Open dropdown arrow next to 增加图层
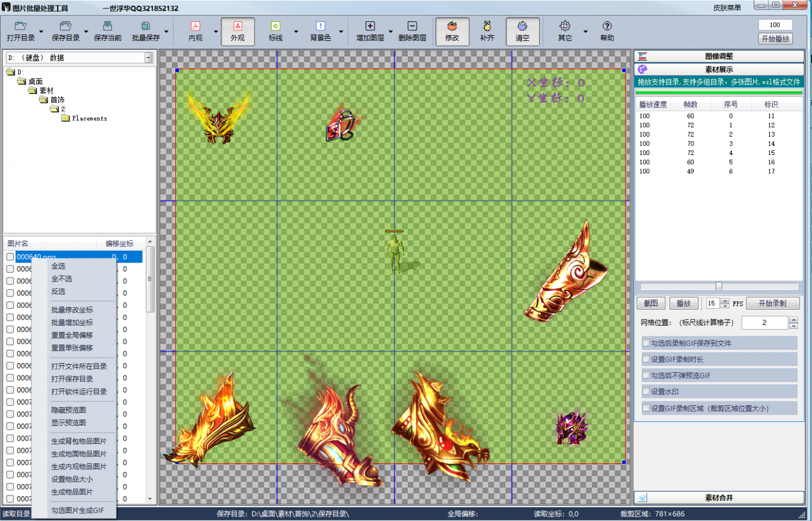812x521 pixels. [391, 31]
